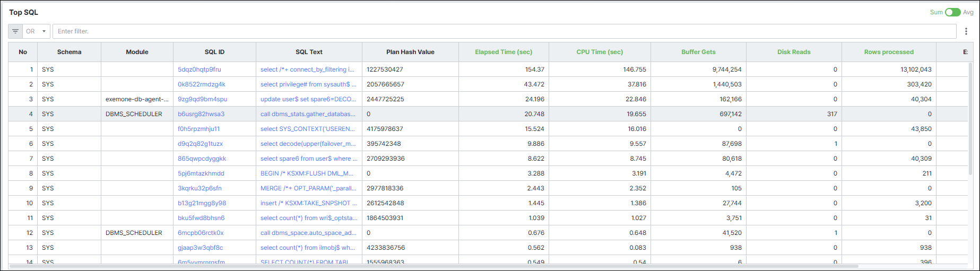This screenshot has width=980, height=271.
Task: Toggle the Sum/Avg switch
Action: [952, 12]
